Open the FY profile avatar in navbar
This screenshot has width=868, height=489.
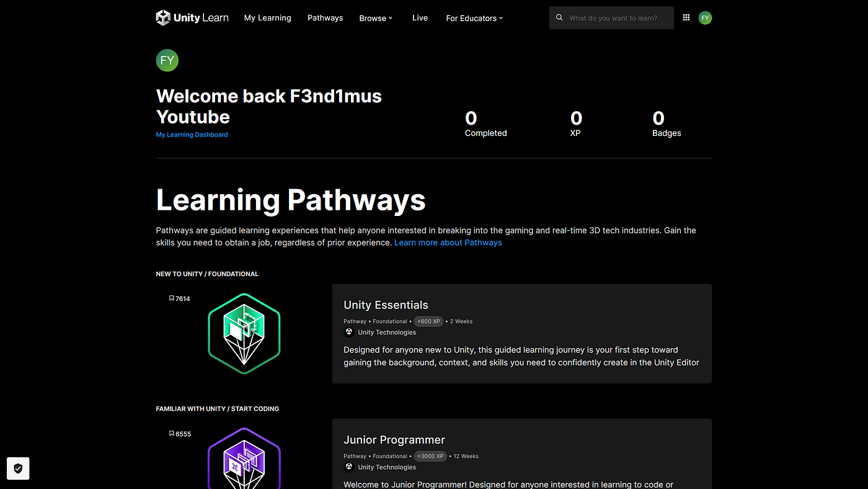[705, 18]
